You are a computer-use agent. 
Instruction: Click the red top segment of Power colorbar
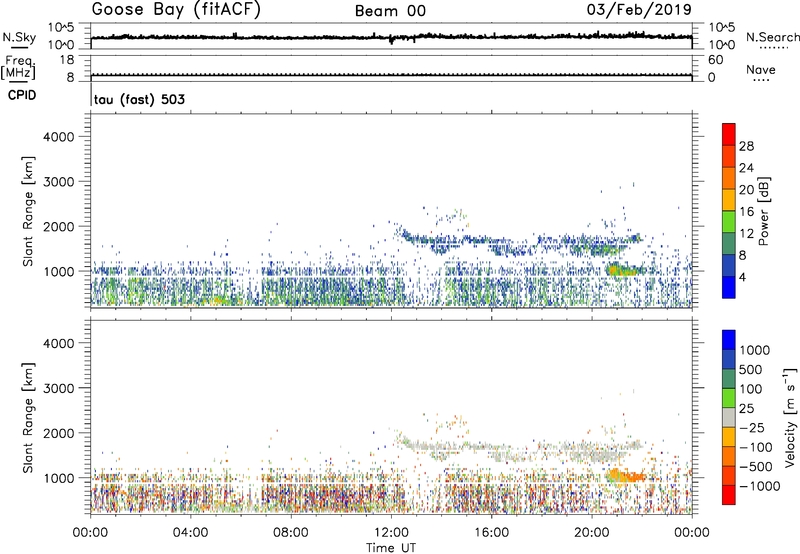pos(729,134)
